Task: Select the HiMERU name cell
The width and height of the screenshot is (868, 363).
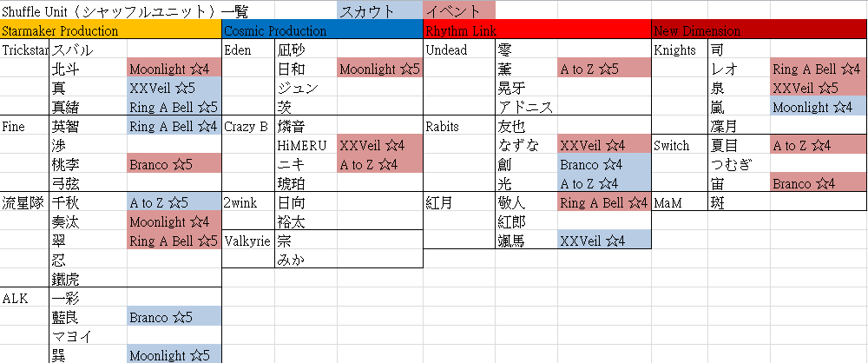Action: (x=306, y=146)
